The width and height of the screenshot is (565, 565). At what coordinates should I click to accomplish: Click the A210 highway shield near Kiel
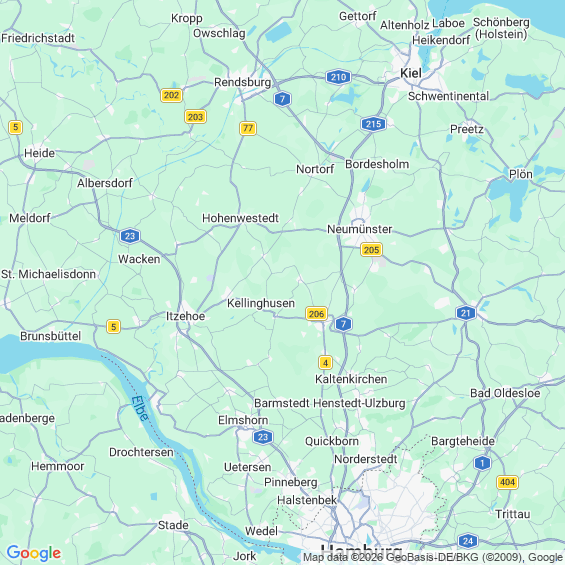click(338, 77)
